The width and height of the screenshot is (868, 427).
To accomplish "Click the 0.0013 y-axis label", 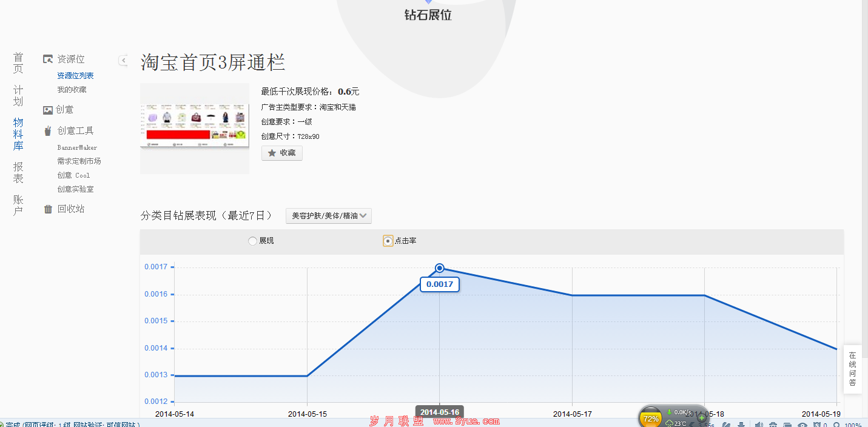I will (x=156, y=375).
